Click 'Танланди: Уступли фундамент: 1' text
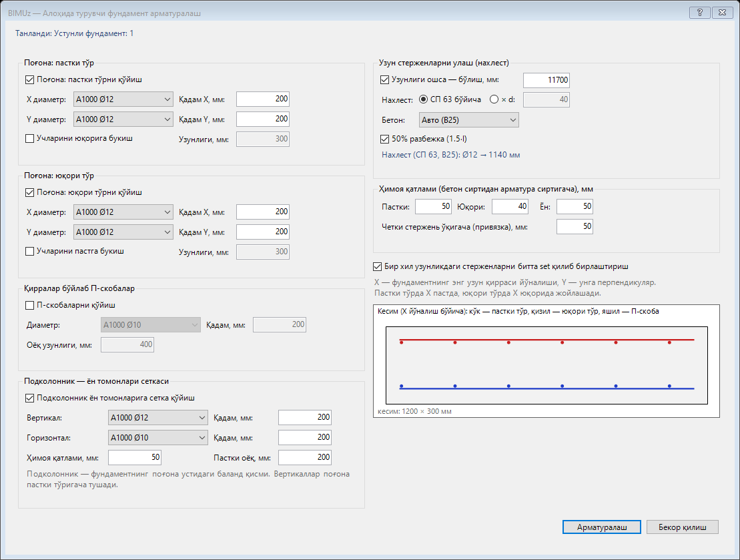This screenshot has height=560, width=740. [75, 33]
